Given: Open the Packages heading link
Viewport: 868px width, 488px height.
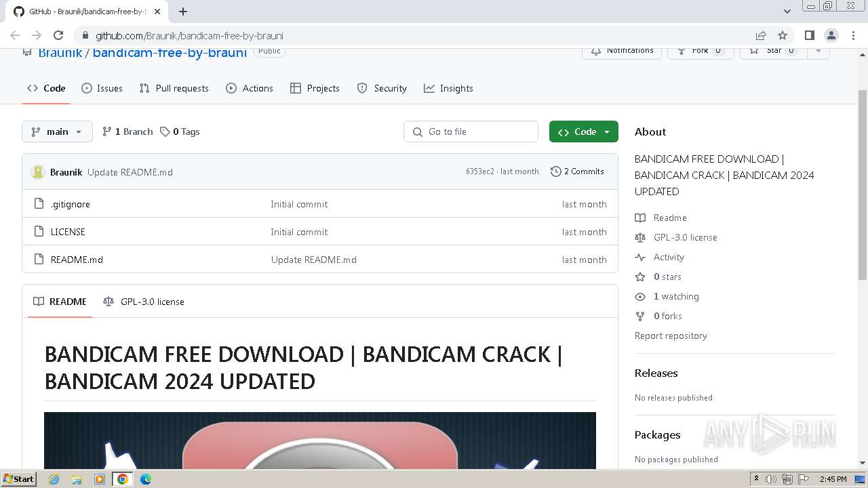Looking at the screenshot, I should tap(657, 434).
